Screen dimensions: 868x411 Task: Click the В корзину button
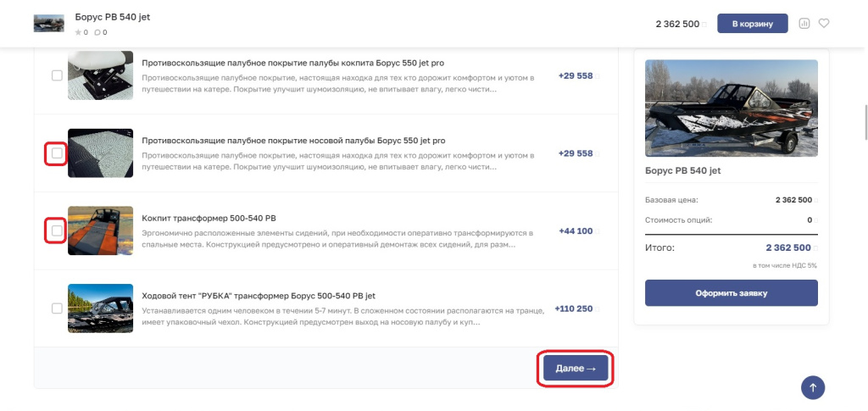tap(753, 23)
